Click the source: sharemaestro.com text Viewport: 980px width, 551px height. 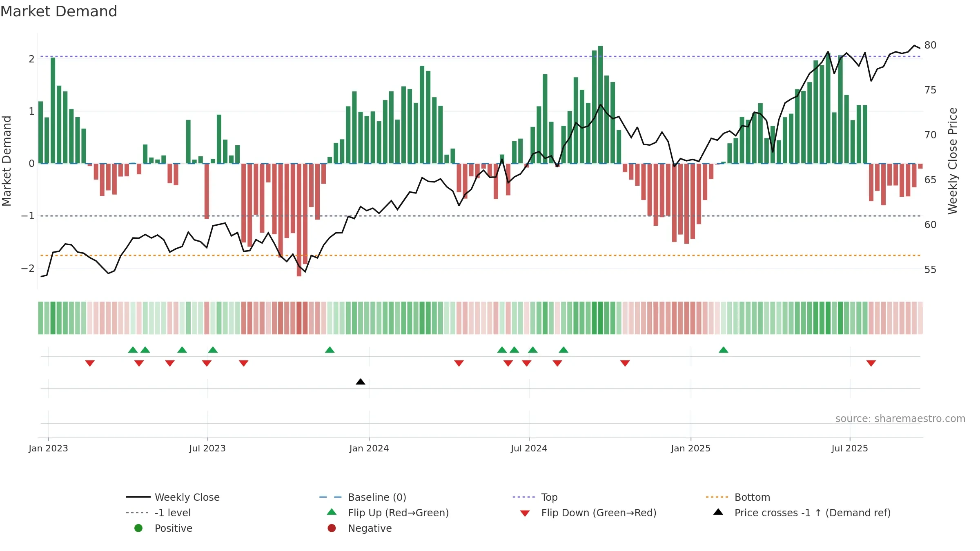(x=900, y=419)
